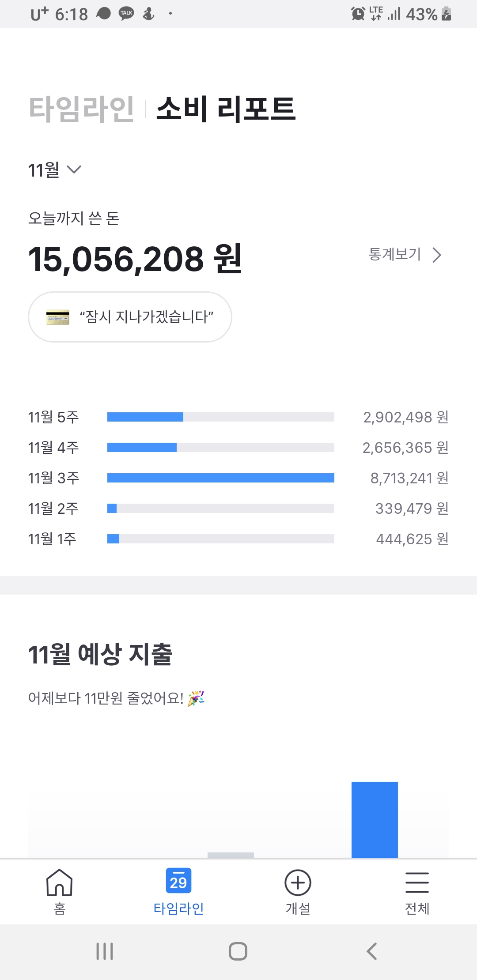
Task: Tap the credit card icon in pill
Action: tap(58, 317)
